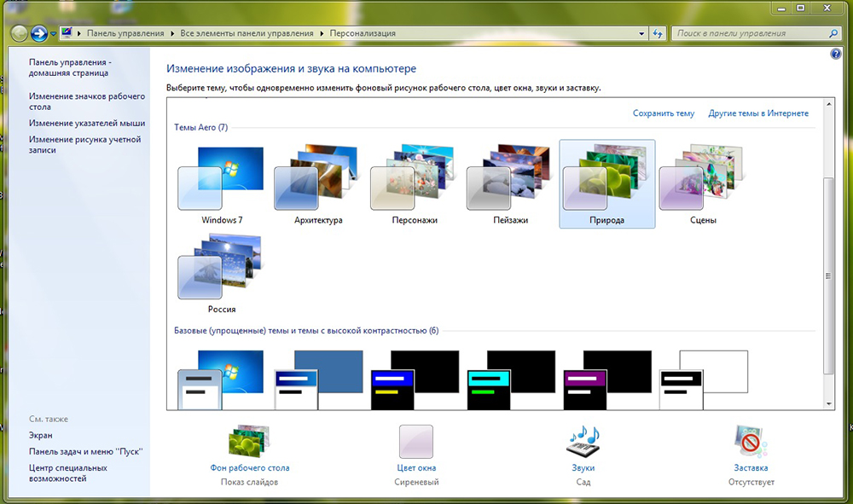Go back with the navigation arrow
853x504 pixels.
pos(20,34)
